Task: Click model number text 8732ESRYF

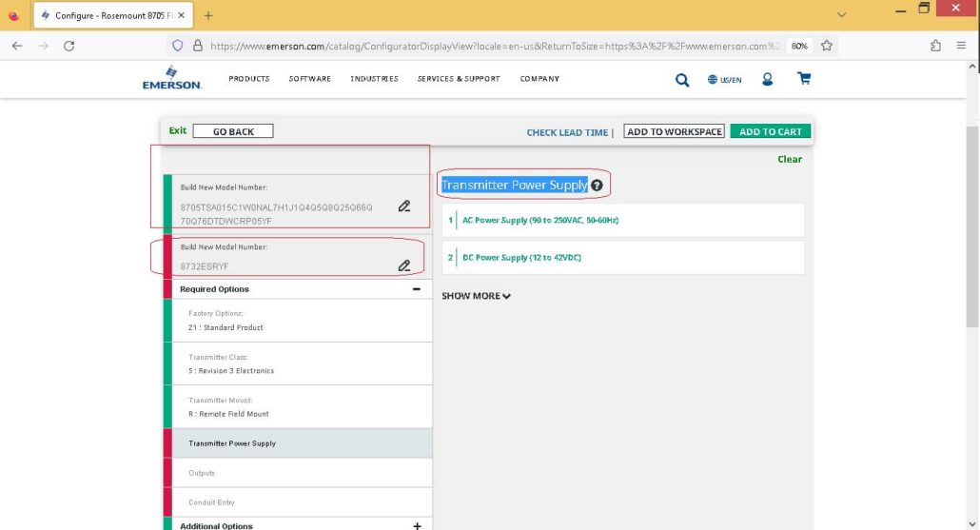Action: (205, 266)
